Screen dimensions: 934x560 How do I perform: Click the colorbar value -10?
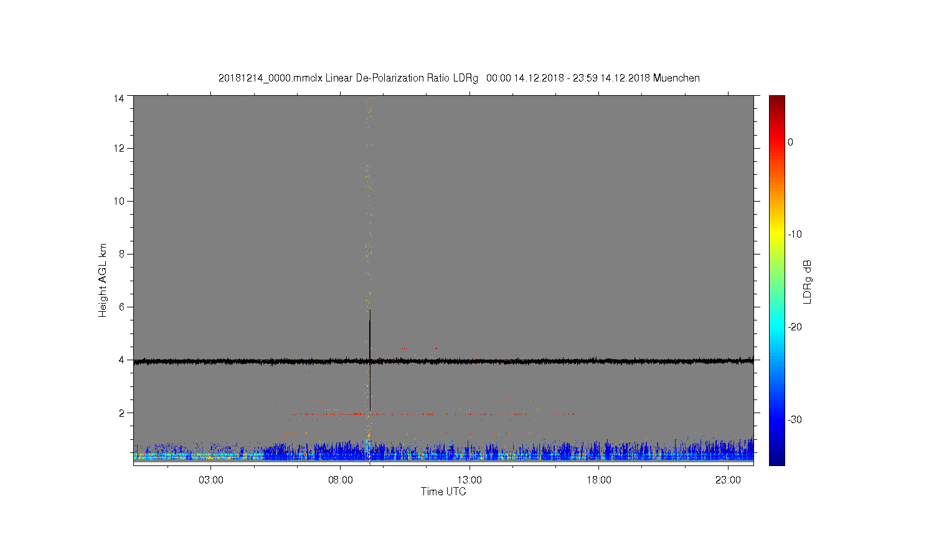tap(795, 235)
